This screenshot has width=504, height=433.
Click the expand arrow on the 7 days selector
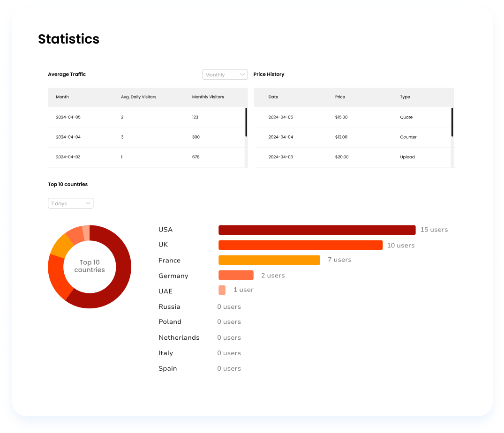pyautogui.click(x=88, y=203)
